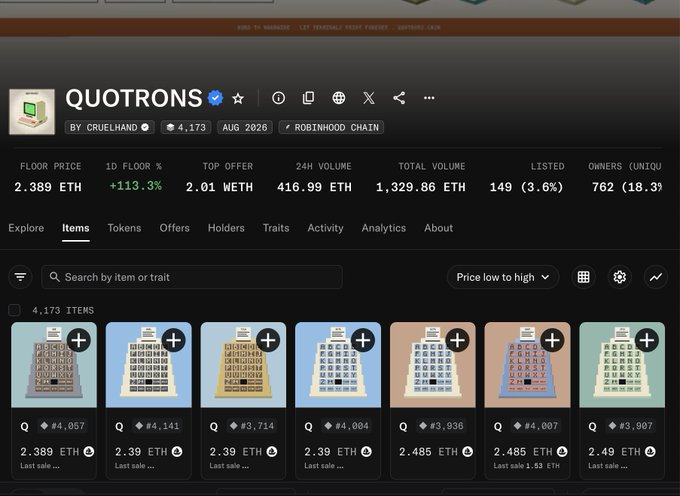Add item #4,004 to cart

pos(363,340)
